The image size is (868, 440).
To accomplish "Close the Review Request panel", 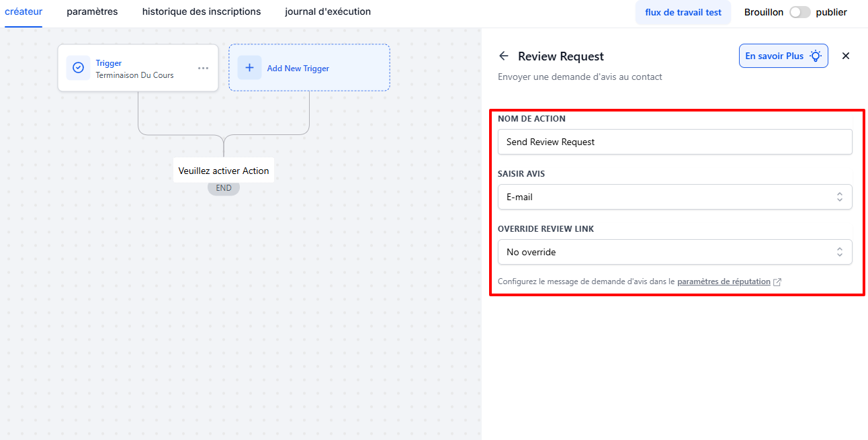I will 846,56.
